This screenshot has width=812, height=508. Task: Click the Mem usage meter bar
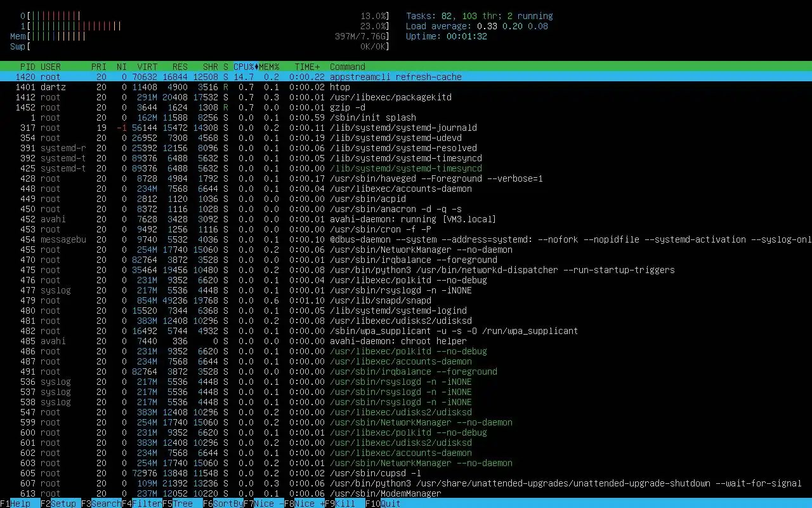(200, 36)
